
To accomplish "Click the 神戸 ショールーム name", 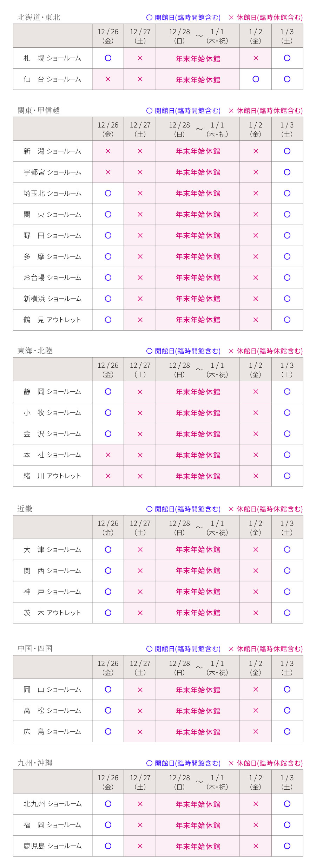I will [52, 592].
